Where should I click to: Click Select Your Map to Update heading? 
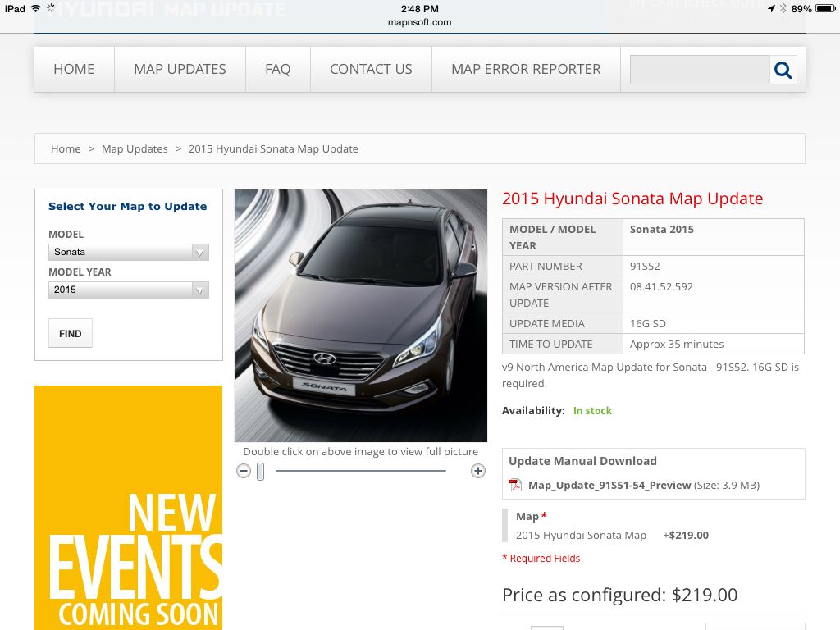click(x=127, y=206)
